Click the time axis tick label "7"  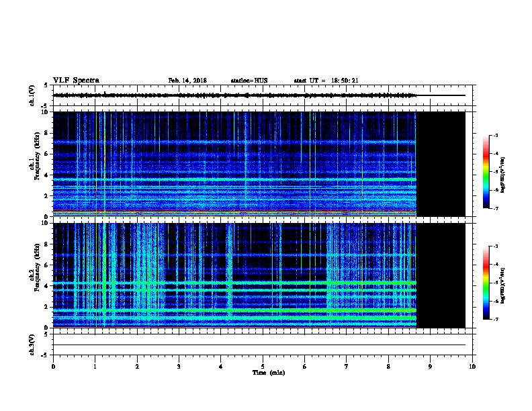pos(347,367)
